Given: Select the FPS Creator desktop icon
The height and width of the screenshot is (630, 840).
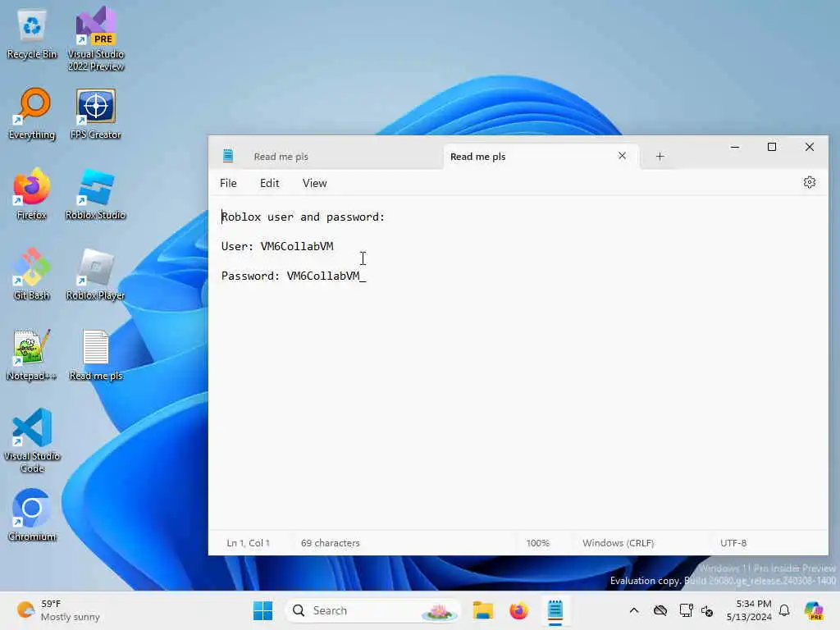Looking at the screenshot, I should pos(95,113).
